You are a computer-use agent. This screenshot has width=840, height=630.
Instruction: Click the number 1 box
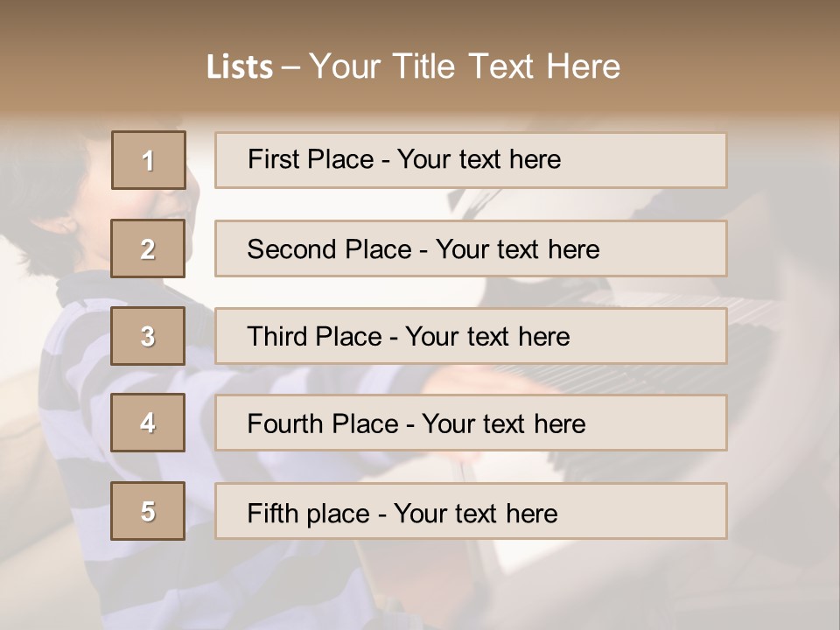[149, 160]
